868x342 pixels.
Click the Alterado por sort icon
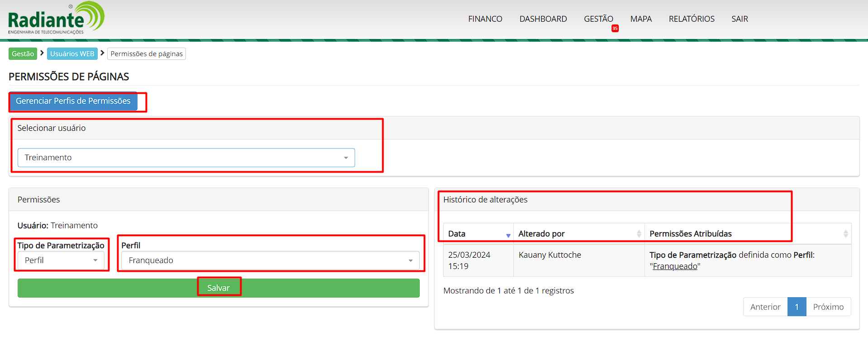(639, 234)
